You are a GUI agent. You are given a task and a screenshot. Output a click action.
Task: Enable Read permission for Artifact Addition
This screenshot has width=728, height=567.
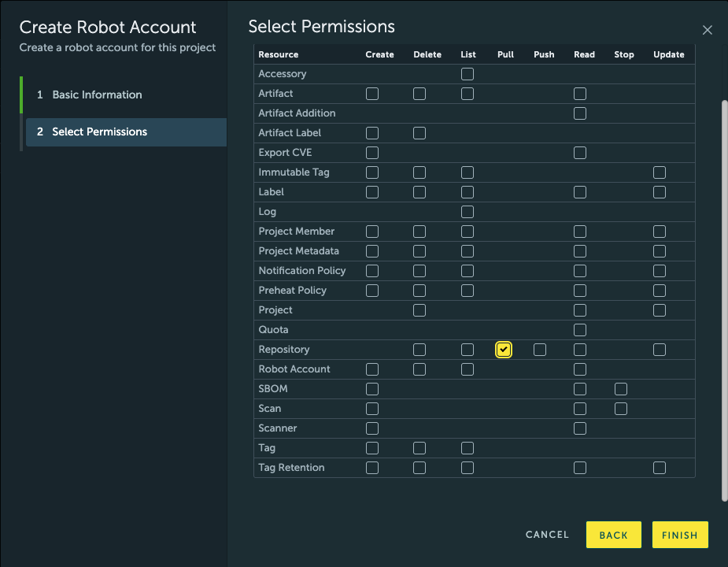click(x=580, y=113)
